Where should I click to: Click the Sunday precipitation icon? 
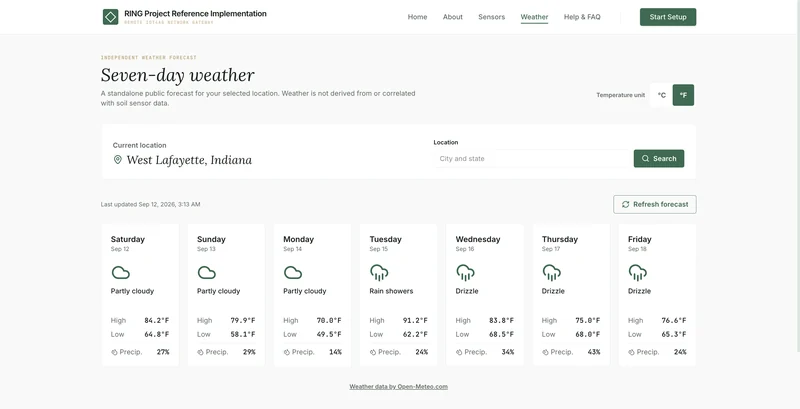point(201,352)
